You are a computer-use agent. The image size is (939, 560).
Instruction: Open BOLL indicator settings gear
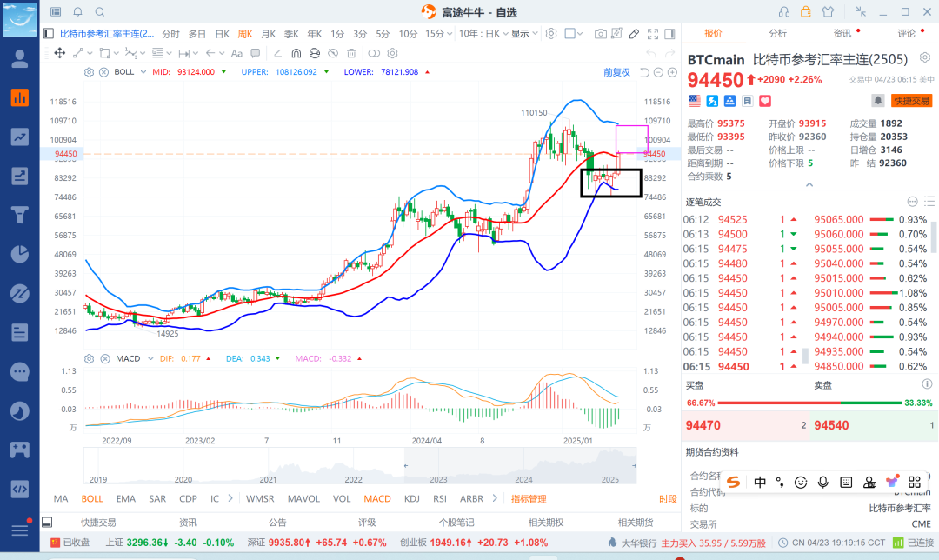tap(89, 72)
